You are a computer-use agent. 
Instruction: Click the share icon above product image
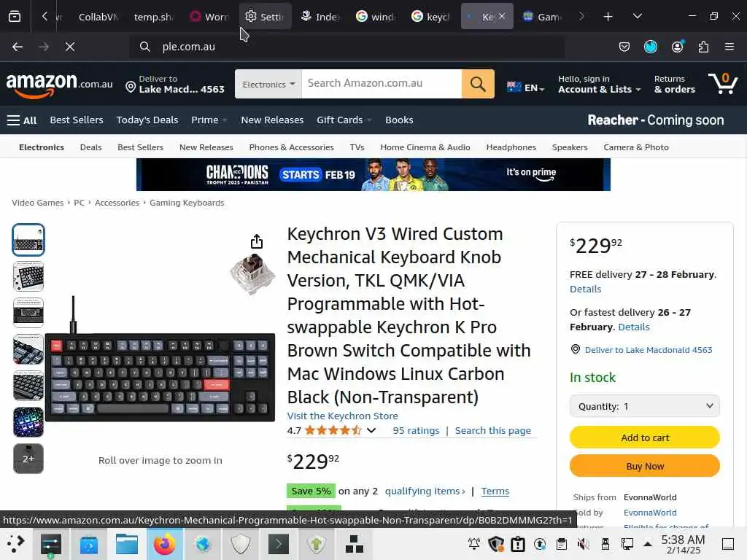coord(257,241)
